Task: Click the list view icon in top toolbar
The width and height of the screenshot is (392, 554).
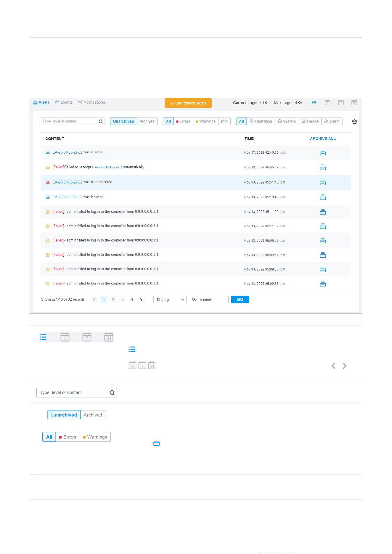Action: click(314, 103)
